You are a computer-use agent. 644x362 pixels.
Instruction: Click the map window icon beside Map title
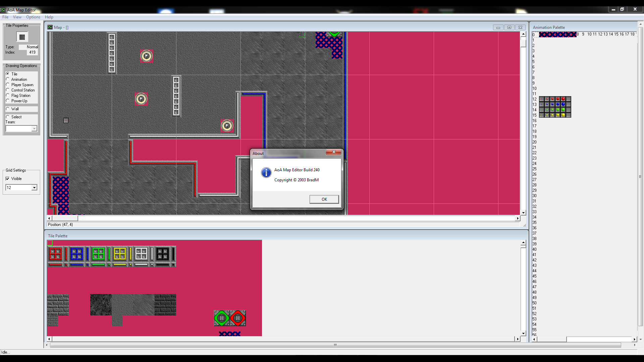[50, 27]
